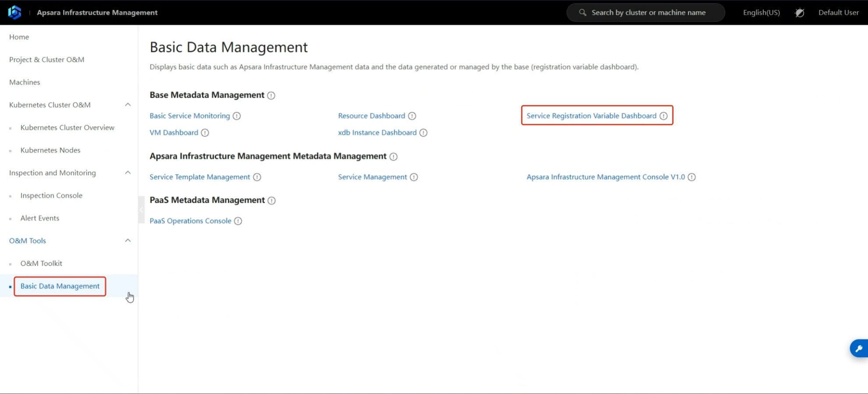Image resolution: width=868 pixels, height=394 pixels.
Task: Open the Default User menu
Action: (x=838, y=13)
